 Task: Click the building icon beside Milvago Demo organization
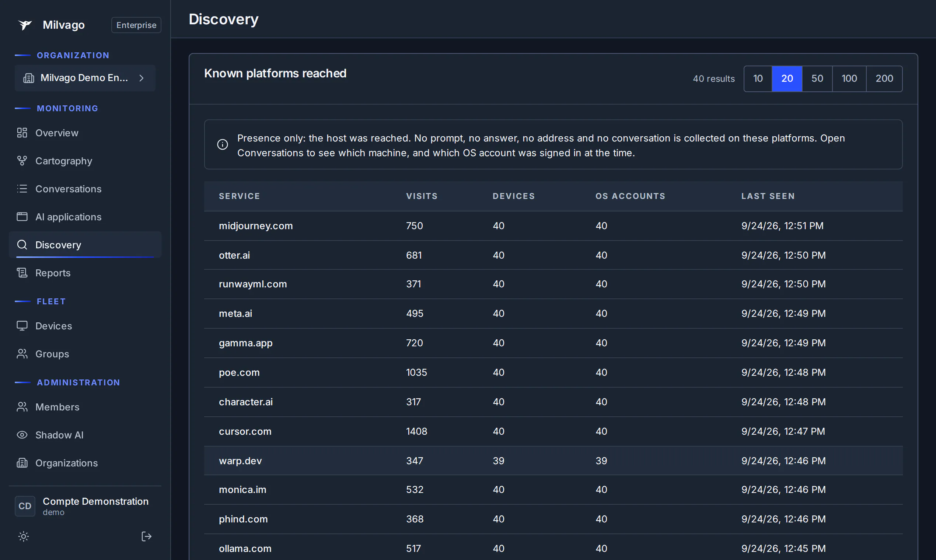tap(29, 78)
